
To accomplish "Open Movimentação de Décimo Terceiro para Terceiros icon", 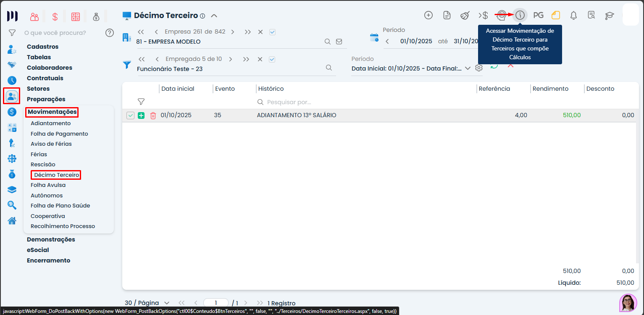I will pyautogui.click(x=520, y=16).
